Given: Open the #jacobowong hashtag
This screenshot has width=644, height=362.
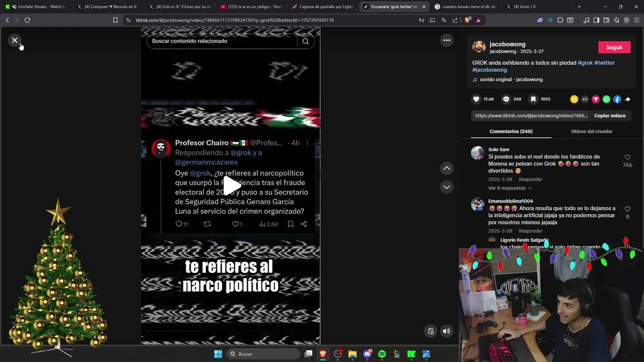Looking at the screenshot, I should pyautogui.click(x=490, y=70).
